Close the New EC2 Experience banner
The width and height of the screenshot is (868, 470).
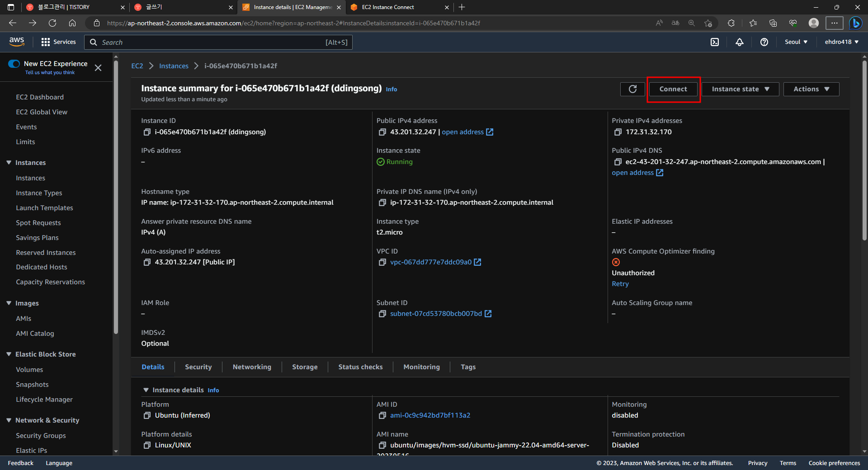coord(98,68)
